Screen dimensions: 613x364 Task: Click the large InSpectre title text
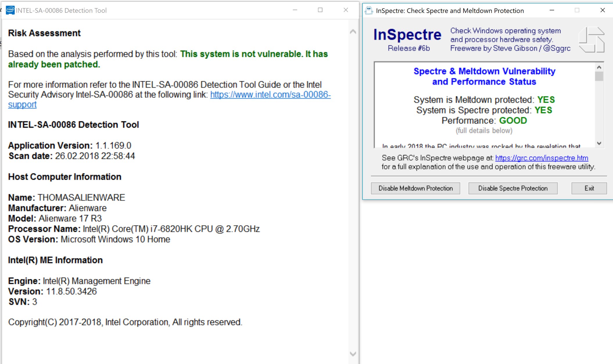[x=407, y=35]
